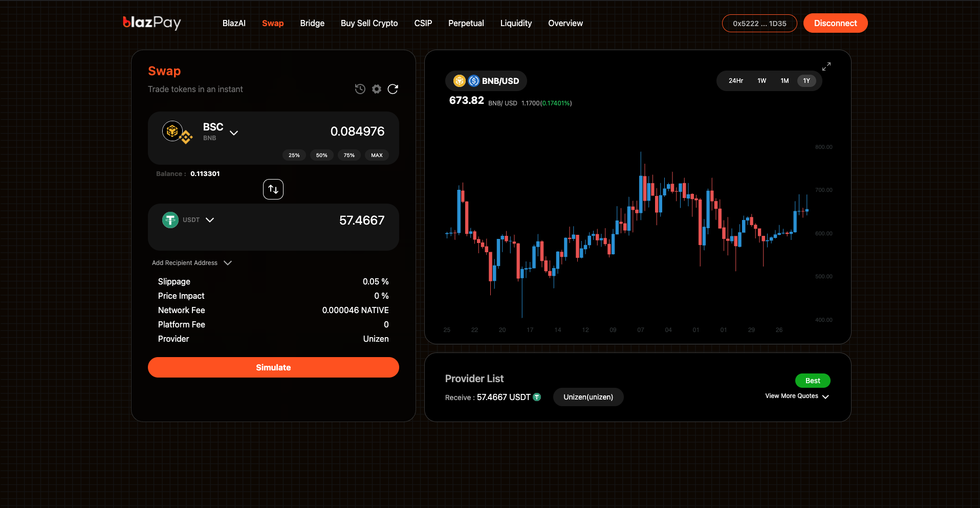980x508 pixels.
Task: Select 1W chart range
Action: (762, 81)
